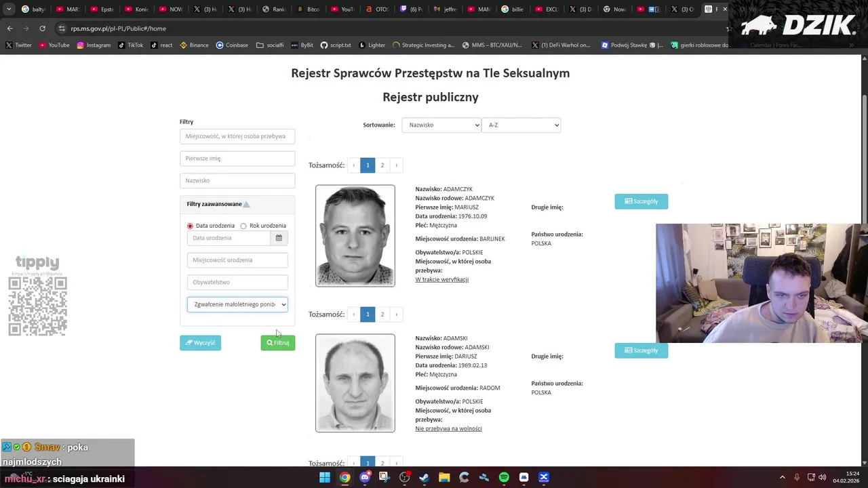Open the Zgwałcenie małoletniego offense dropdown
This screenshot has height=488, width=868.
click(x=237, y=304)
